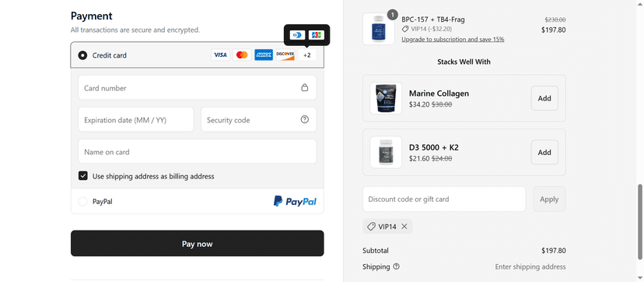Expand the +2 more card types badge
This screenshot has height=282, width=644.
(307, 55)
